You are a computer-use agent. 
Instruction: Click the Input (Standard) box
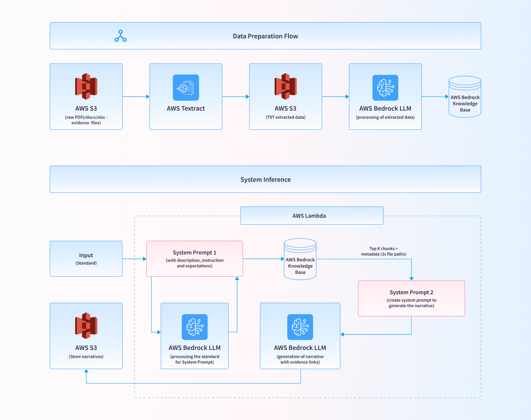(x=86, y=258)
